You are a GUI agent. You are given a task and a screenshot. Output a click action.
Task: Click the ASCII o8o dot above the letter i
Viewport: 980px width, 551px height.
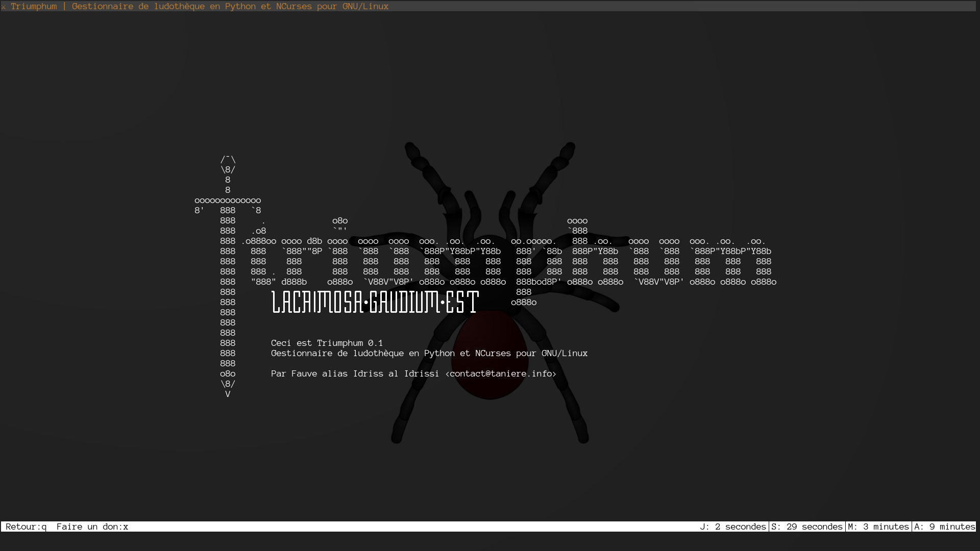pyautogui.click(x=340, y=221)
